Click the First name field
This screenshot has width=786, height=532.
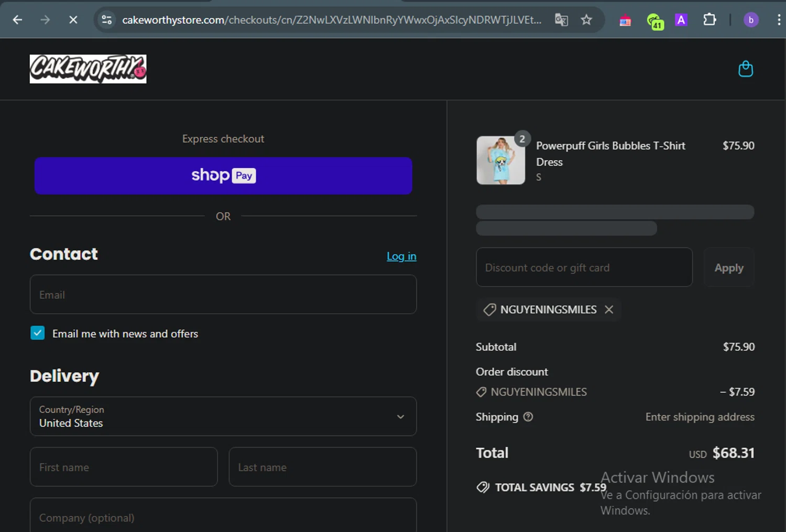point(124,467)
